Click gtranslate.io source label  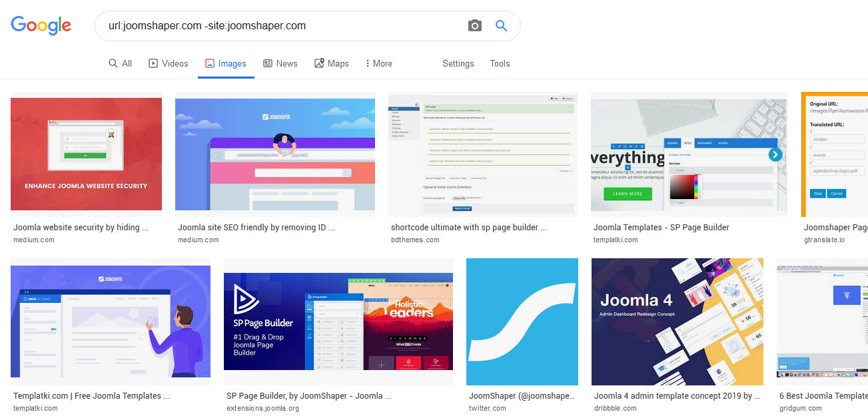824,240
